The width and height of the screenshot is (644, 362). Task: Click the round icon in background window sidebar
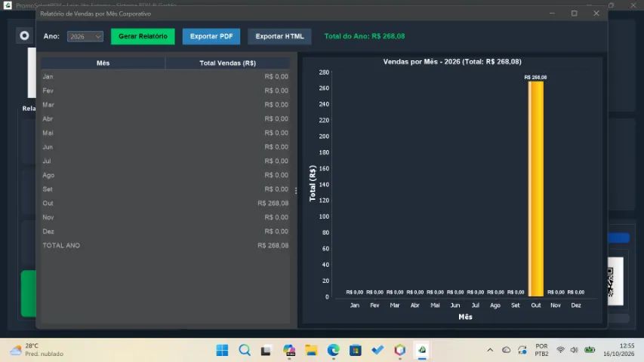[24, 35]
